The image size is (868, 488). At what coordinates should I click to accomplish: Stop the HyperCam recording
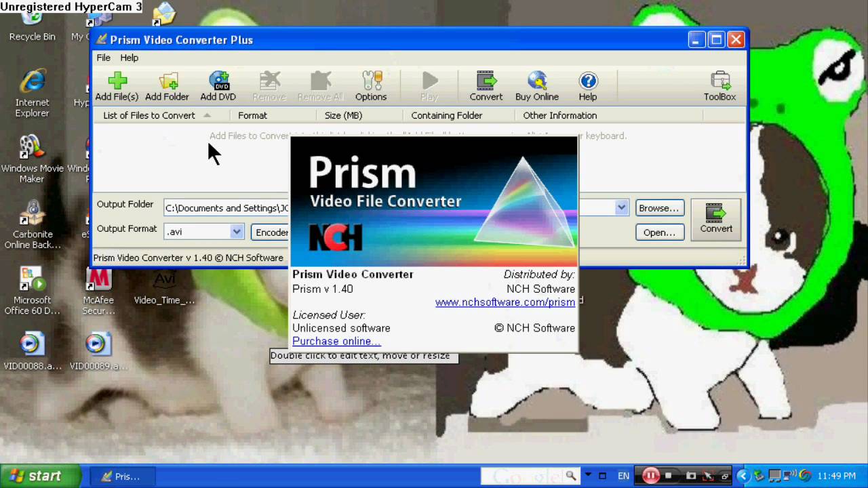[669, 476]
